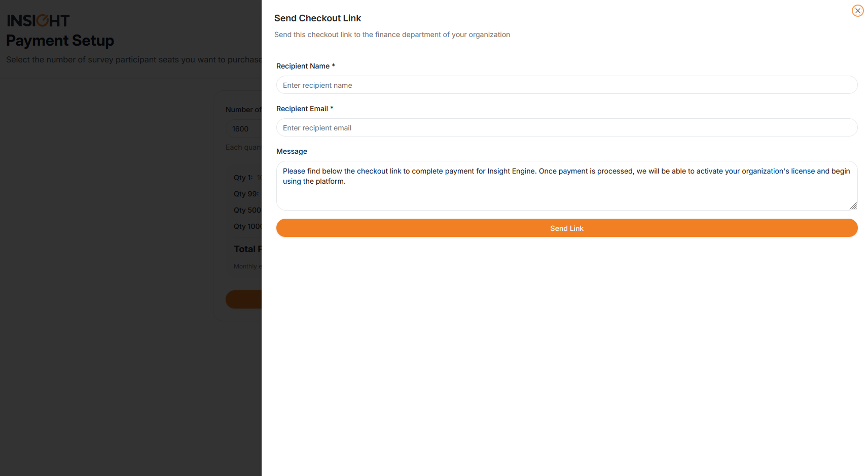The width and height of the screenshot is (868, 476).
Task: Click the Total price label behind overlay
Action: coord(247,249)
